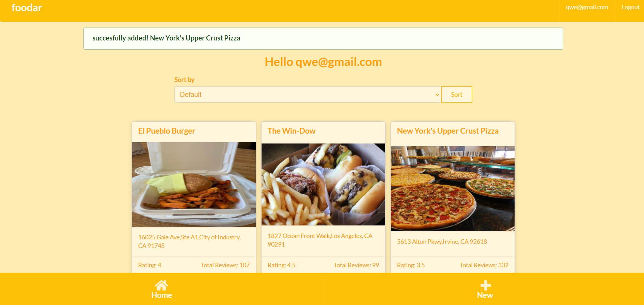This screenshot has height=305, width=644.
Task: Click the dropdown chevron arrow
Action: tap(437, 95)
